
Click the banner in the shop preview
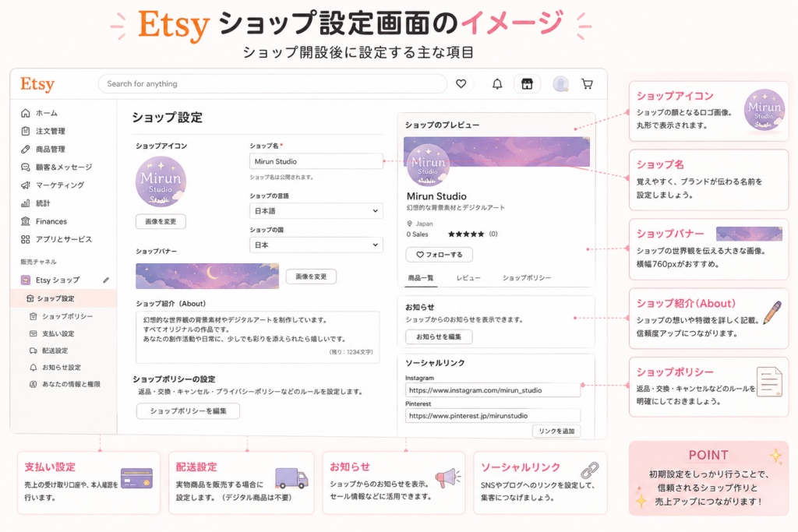pos(496,152)
